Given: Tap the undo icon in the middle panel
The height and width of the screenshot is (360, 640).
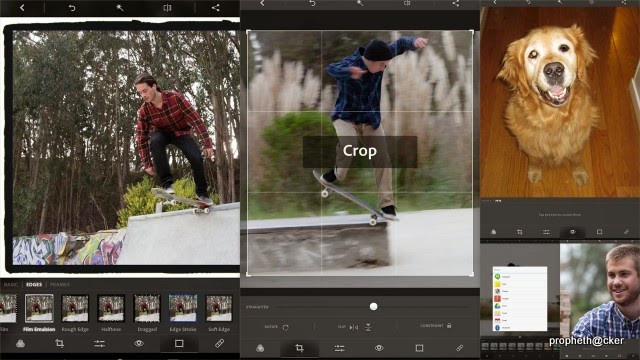Looking at the screenshot, I should coord(312,3).
